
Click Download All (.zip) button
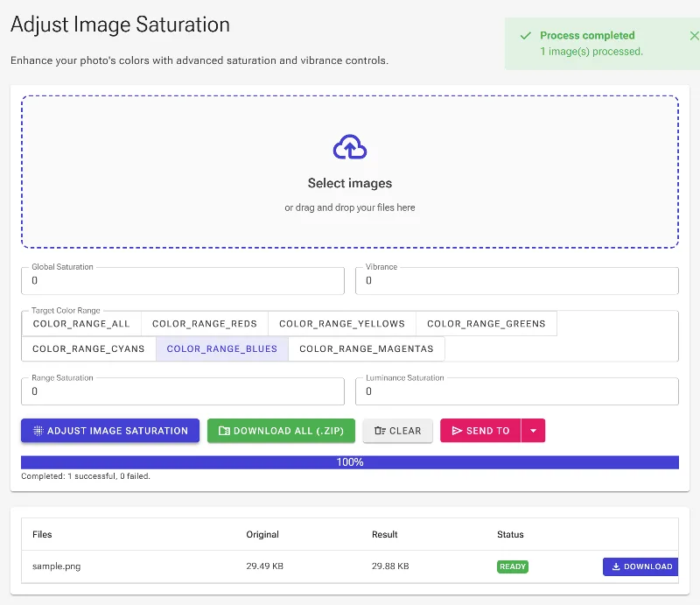click(281, 430)
